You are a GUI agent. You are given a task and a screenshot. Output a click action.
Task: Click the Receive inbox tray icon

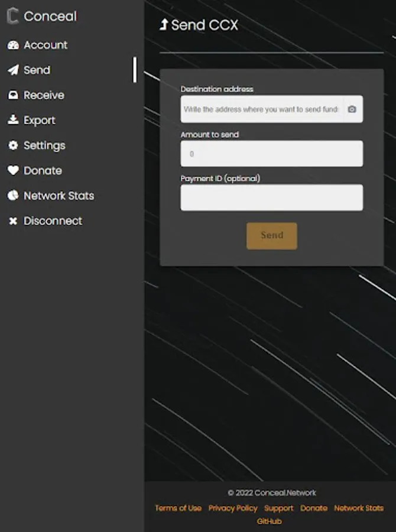click(x=13, y=95)
